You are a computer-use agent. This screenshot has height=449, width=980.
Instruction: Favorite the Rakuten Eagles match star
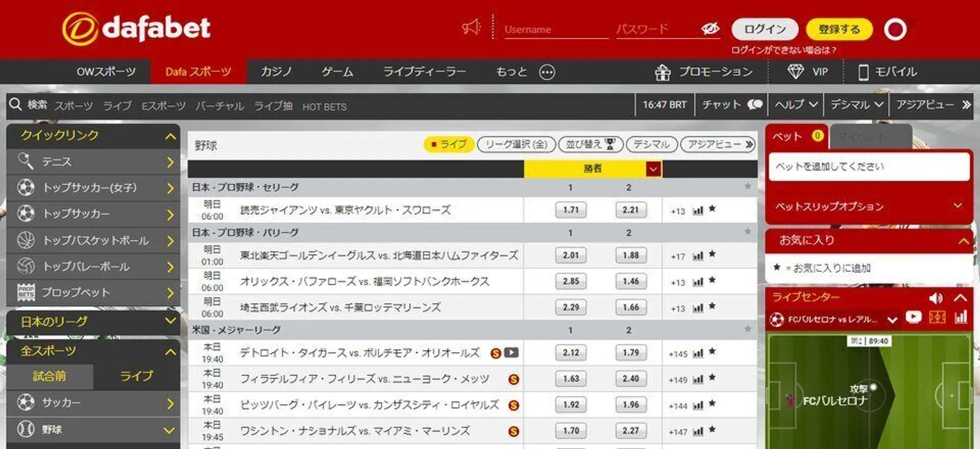tap(712, 254)
